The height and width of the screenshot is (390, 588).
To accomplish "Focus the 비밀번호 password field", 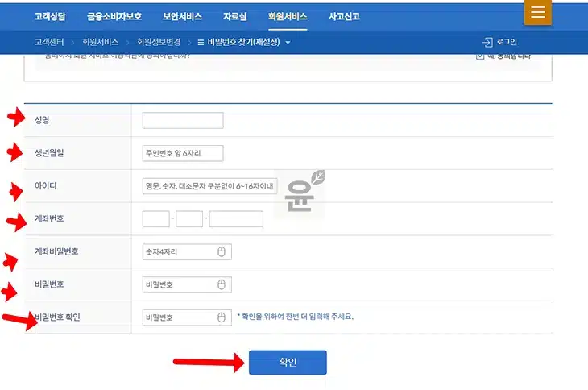I will click(x=187, y=284).
